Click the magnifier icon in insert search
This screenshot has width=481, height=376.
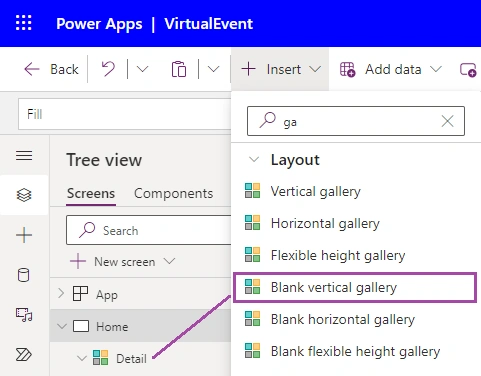coord(268,120)
